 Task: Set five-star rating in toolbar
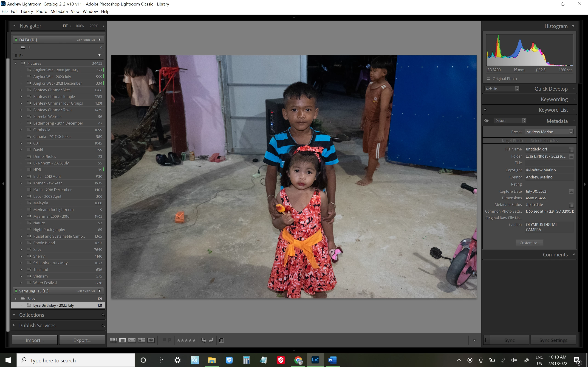coord(194,340)
